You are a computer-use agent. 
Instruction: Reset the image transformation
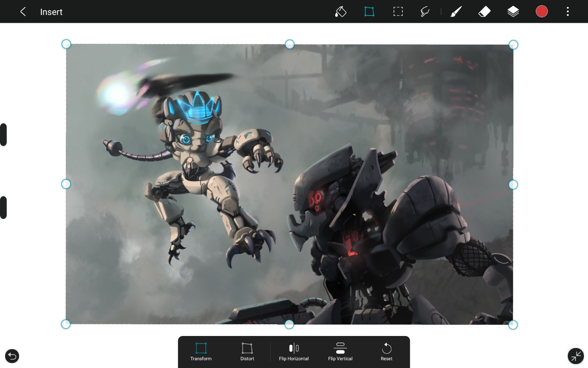click(x=386, y=352)
